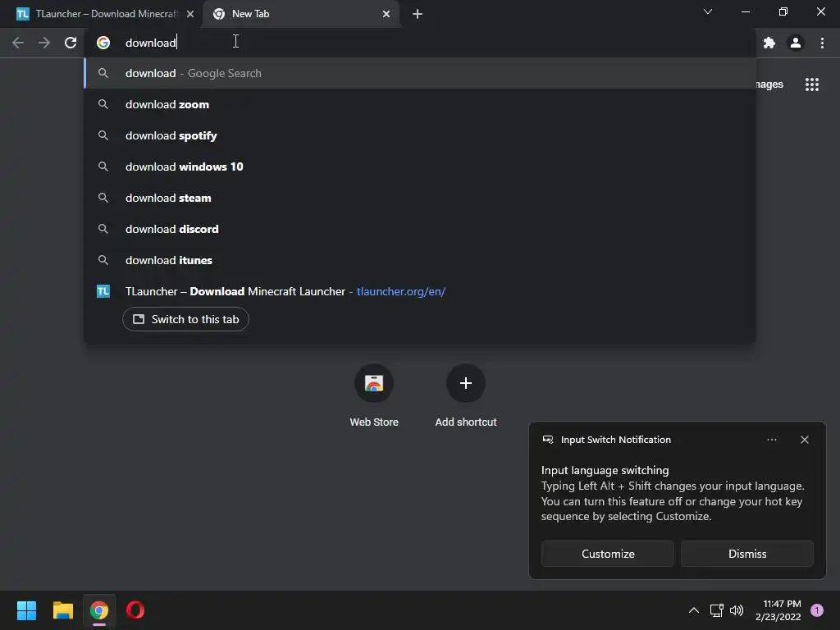840x630 pixels.
Task: Dismiss the input switch notification
Action: click(x=746, y=554)
